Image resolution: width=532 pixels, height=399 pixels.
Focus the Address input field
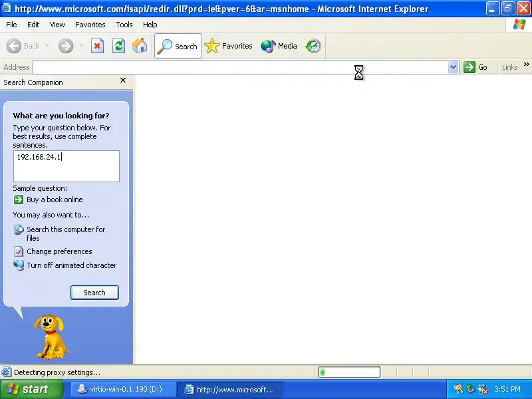point(241,67)
